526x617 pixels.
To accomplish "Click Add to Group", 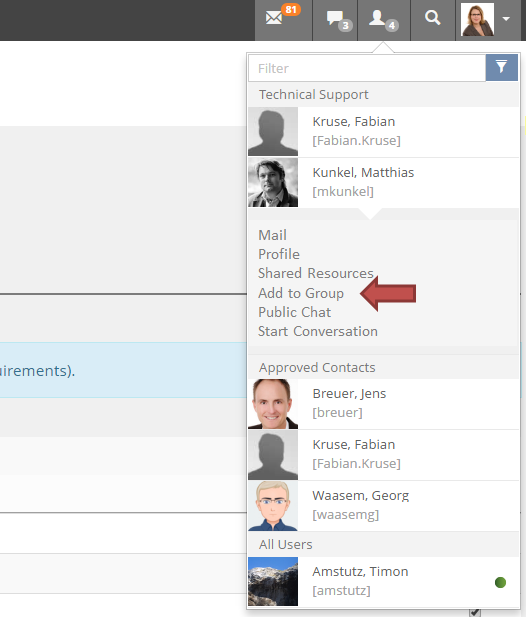I will (301, 293).
